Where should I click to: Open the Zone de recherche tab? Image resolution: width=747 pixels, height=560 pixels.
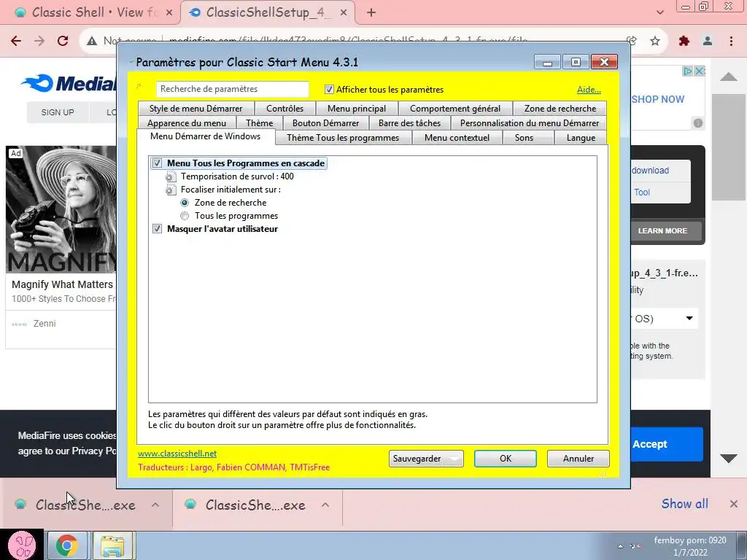point(560,109)
